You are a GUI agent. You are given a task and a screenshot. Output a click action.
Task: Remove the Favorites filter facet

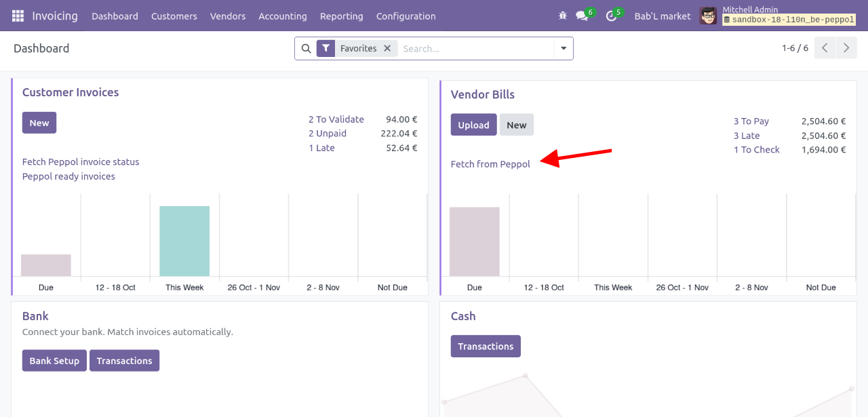(x=387, y=49)
